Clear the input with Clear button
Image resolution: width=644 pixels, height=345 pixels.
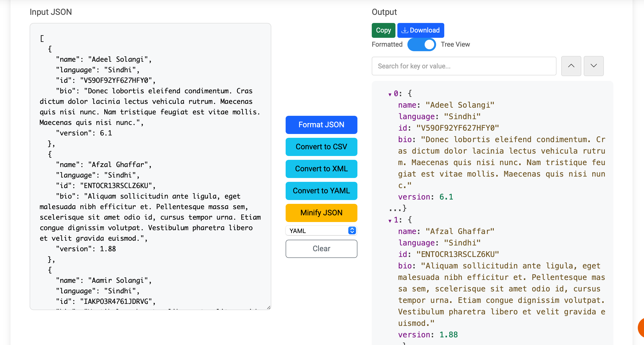point(321,249)
